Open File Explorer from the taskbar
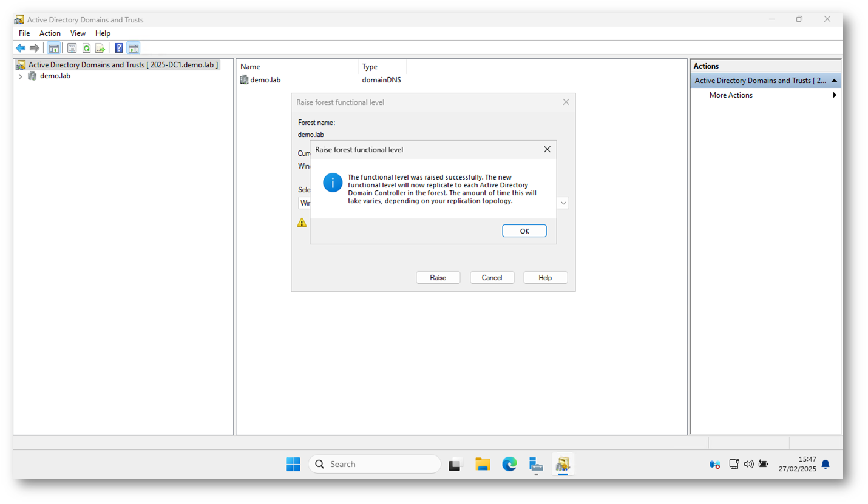868x504 pixels. (x=483, y=464)
